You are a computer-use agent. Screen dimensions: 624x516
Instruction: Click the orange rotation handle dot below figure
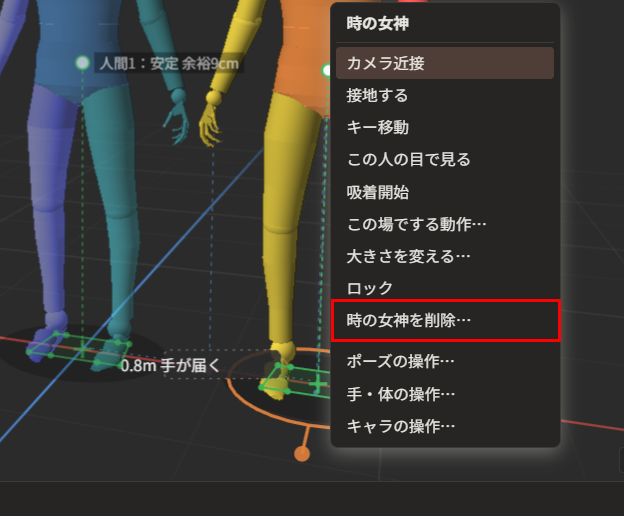302,454
